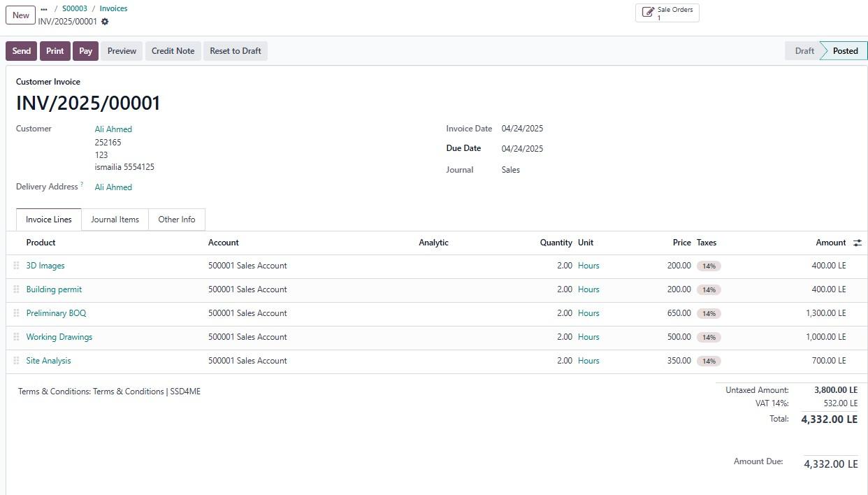Click the 650.00 price cell
The height and width of the screenshot is (495, 868).
click(679, 313)
